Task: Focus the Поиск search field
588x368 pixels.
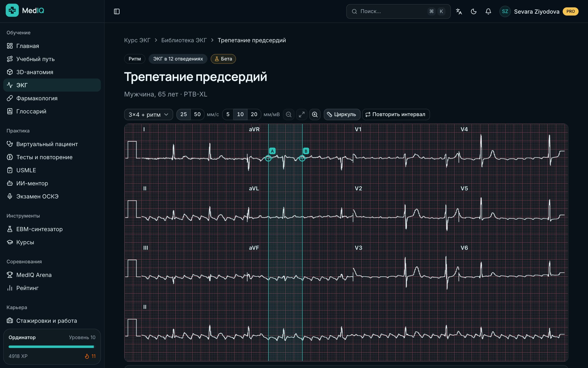Action: (398, 11)
